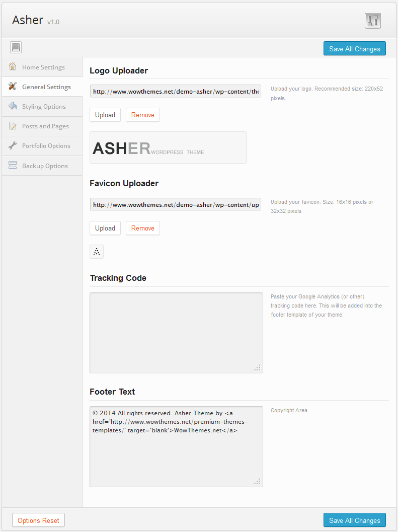Viewport: 398px width, 532px height.
Task: Click inside the Tracking Code textarea
Action: pos(176,333)
